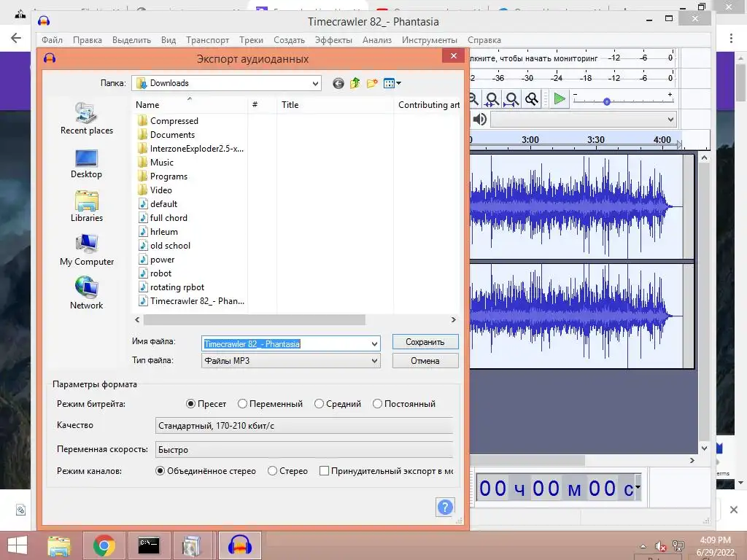Click the go back arrow icon in dialog
This screenshot has width=747, height=560.
tap(338, 83)
